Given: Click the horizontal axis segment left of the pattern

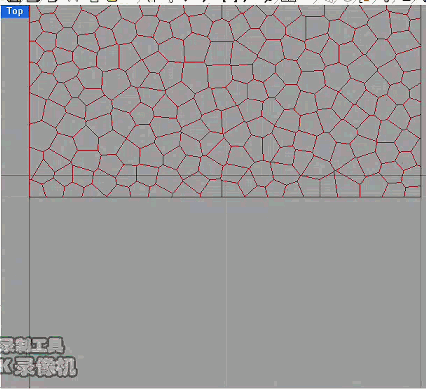Looking at the screenshot, I should (15, 175).
